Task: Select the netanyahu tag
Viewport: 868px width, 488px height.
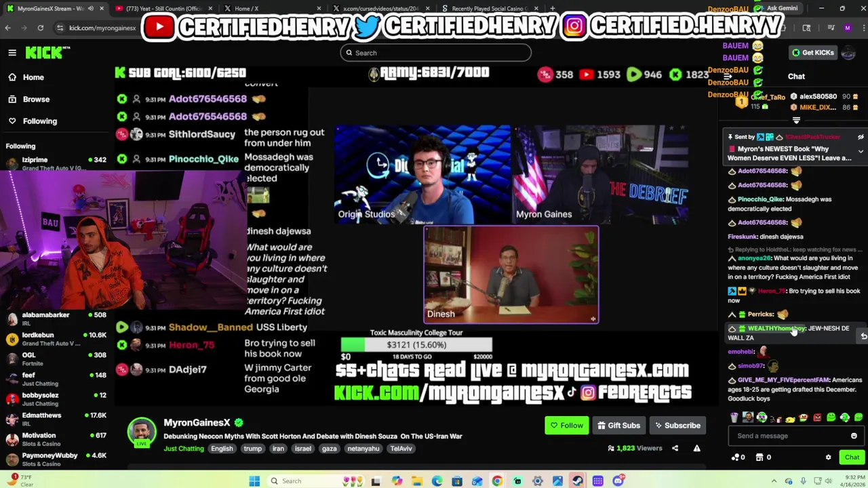Action: click(x=363, y=449)
